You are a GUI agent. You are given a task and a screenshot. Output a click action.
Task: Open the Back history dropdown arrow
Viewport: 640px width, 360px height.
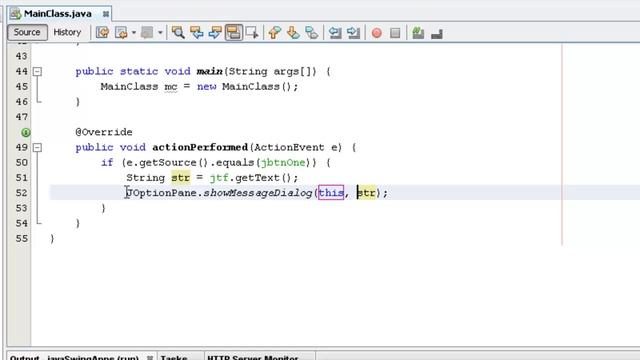(133, 33)
